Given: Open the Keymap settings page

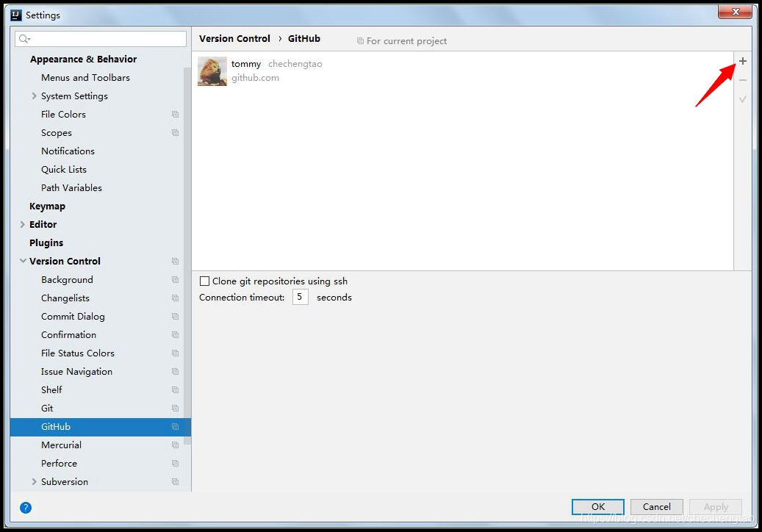Looking at the screenshot, I should click(47, 206).
